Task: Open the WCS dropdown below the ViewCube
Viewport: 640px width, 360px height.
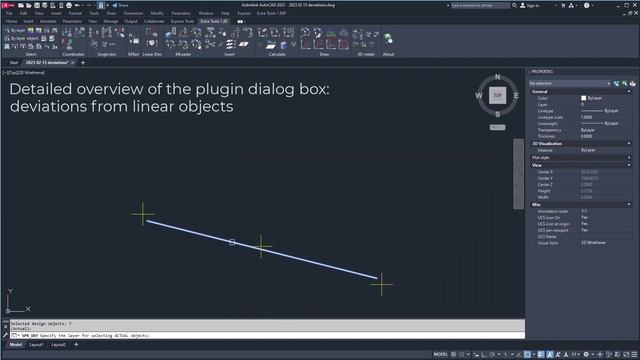Action: coord(498,127)
